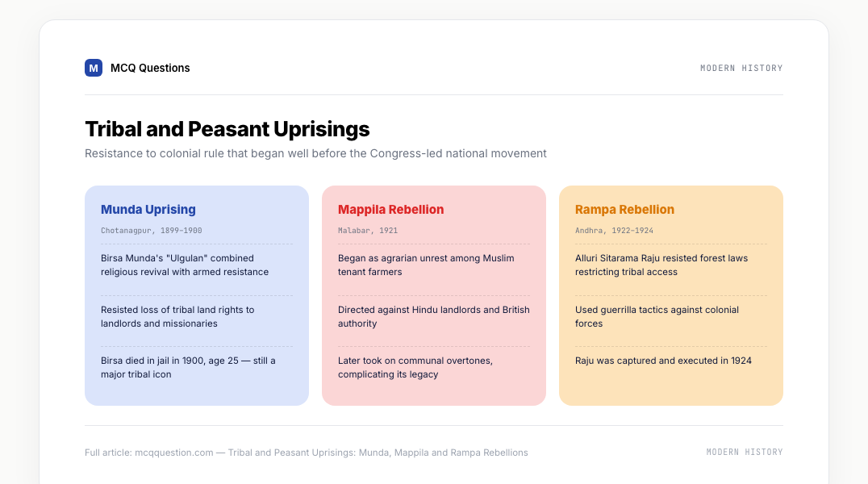Select the Andhra, 1922-1924 subtitle
The height and width of the screenshot is (484, 868).
[x=614, y=231]
